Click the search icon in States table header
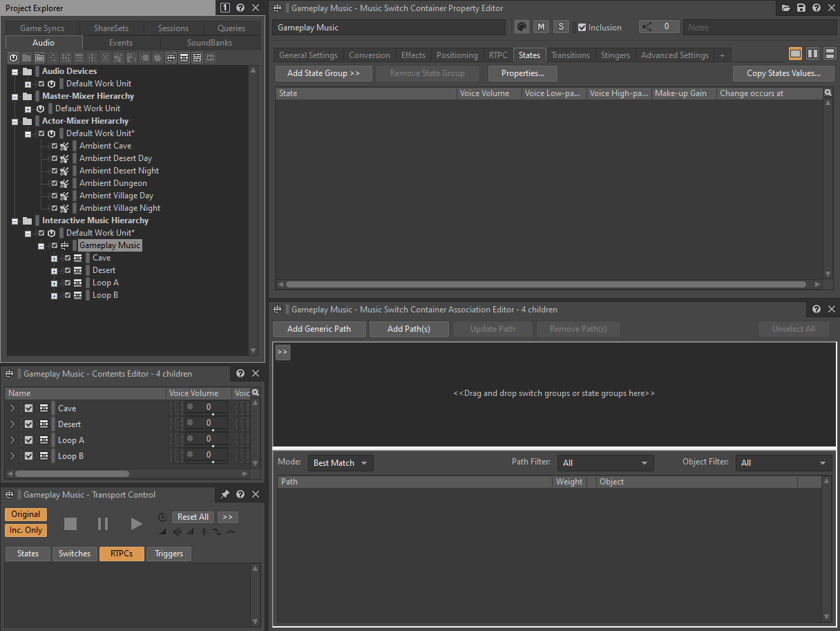The image size is (840, 631). point(828,93)
